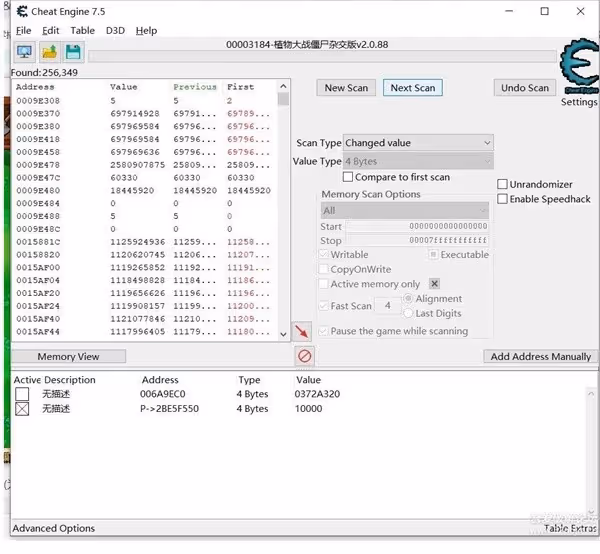The image size is (600, 554).
Task: Click the Start address input field
Action: point(417,226)
